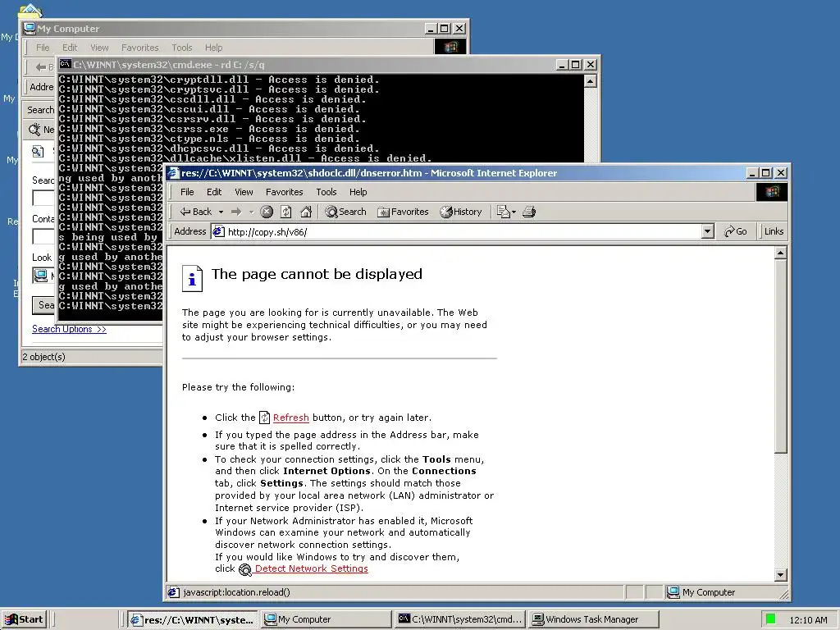Open the Favorites menu in My Computer window

139,48
